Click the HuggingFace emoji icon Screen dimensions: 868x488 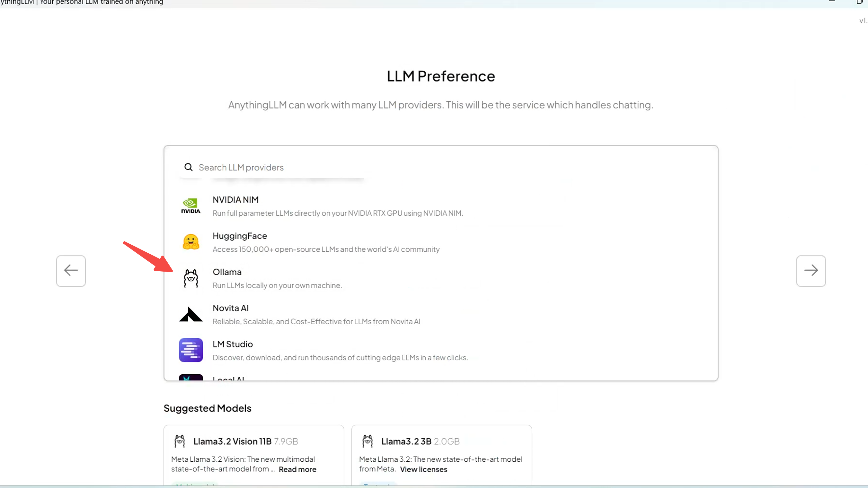[x=191, y=242]
